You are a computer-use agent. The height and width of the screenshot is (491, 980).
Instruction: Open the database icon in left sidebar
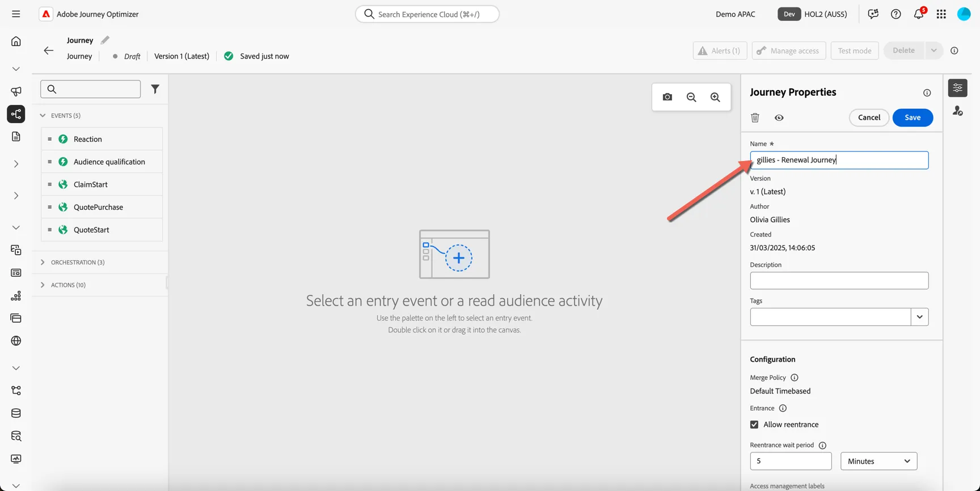pyautogui.click(x=16, y=413)
